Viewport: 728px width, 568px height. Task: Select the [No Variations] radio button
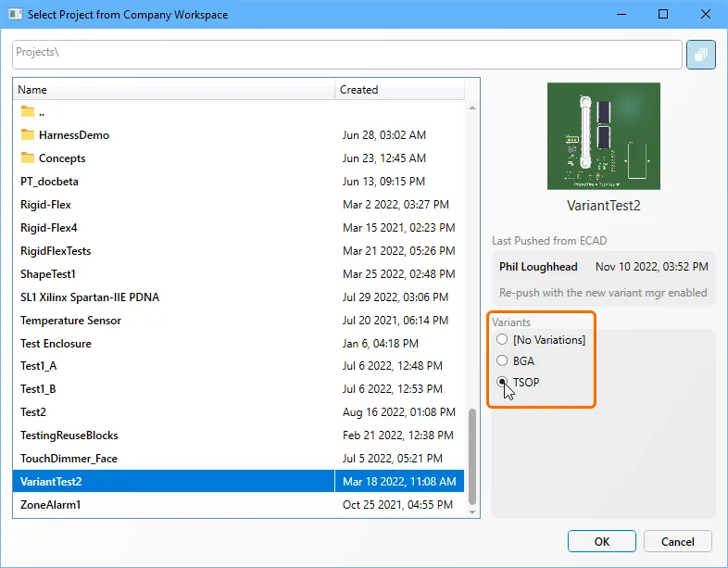(502, 339)
